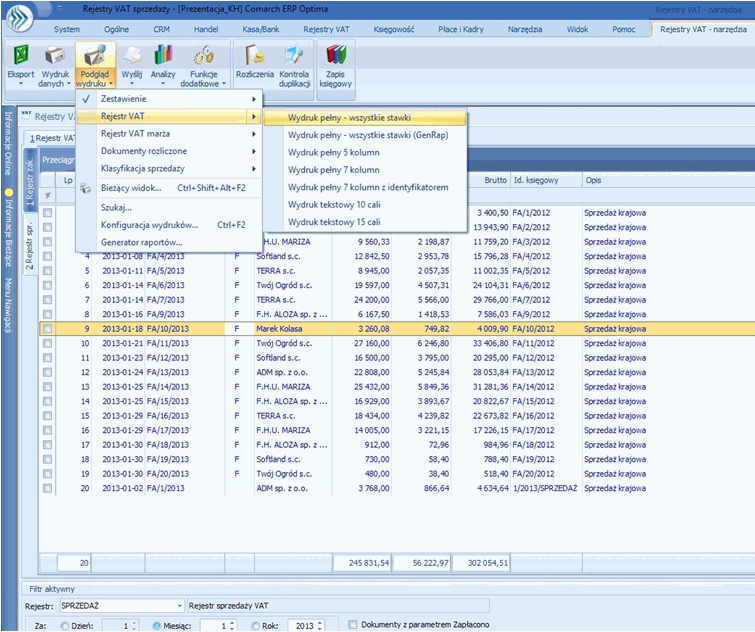
Task: Tick the checkbox for row FA/4/2013
Action: 47,256
